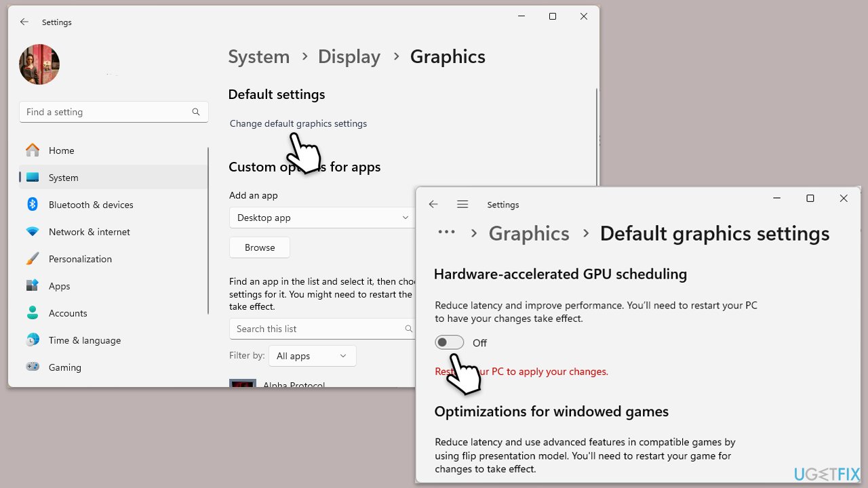Screen dimensions: 868x488
Task: Open the user profile picture
Action: coord(39,64)
